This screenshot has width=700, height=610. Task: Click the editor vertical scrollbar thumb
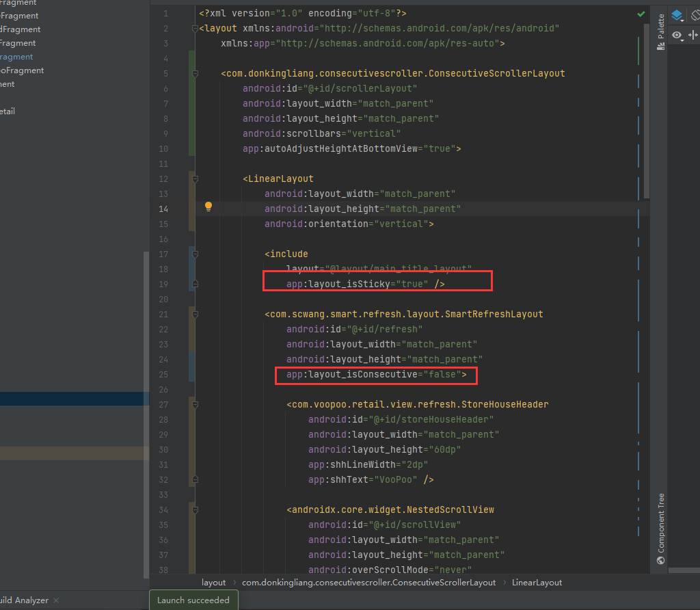click(647, 111)
